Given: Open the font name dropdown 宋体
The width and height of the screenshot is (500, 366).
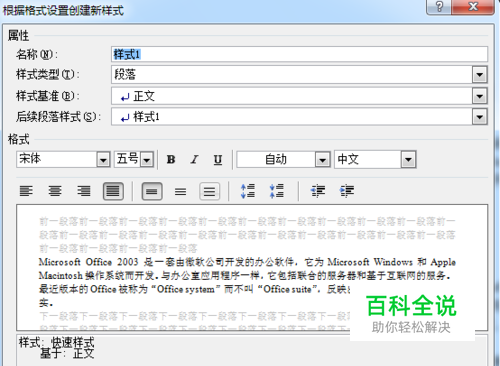Looking at the screenshot, I should click(103, 160).
